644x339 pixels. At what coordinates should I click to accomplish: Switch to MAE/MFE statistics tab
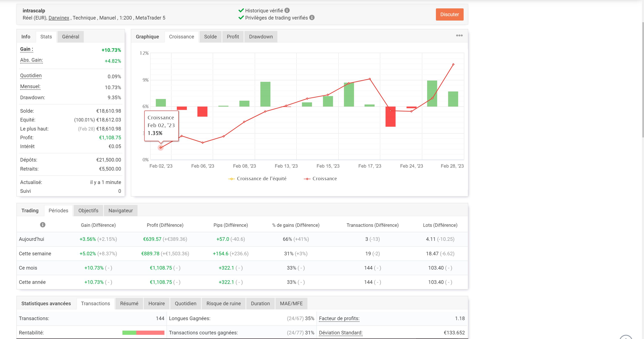click(291, 304)
